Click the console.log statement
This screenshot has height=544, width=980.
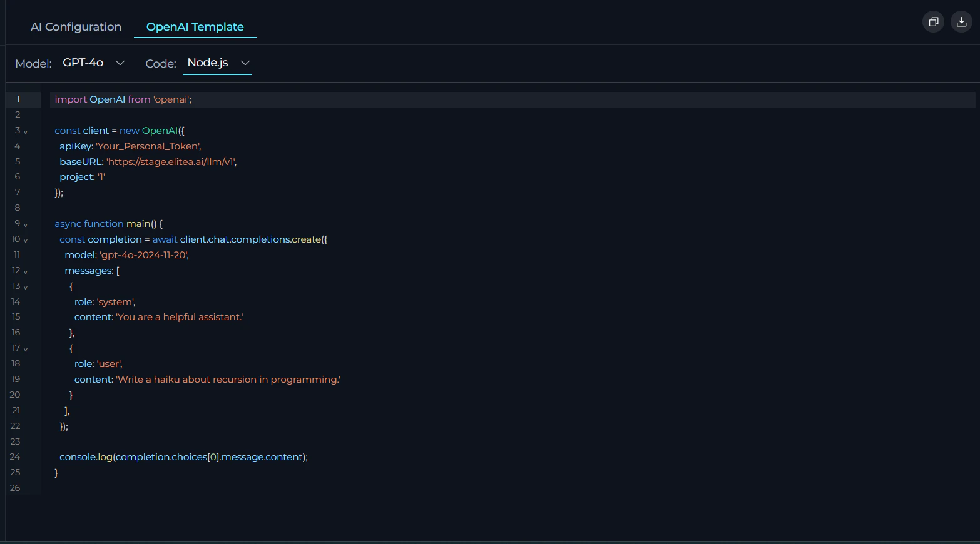183,456
